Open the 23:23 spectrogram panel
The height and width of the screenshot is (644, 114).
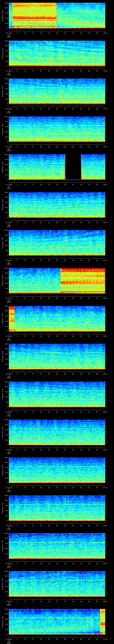coord(57,356)
